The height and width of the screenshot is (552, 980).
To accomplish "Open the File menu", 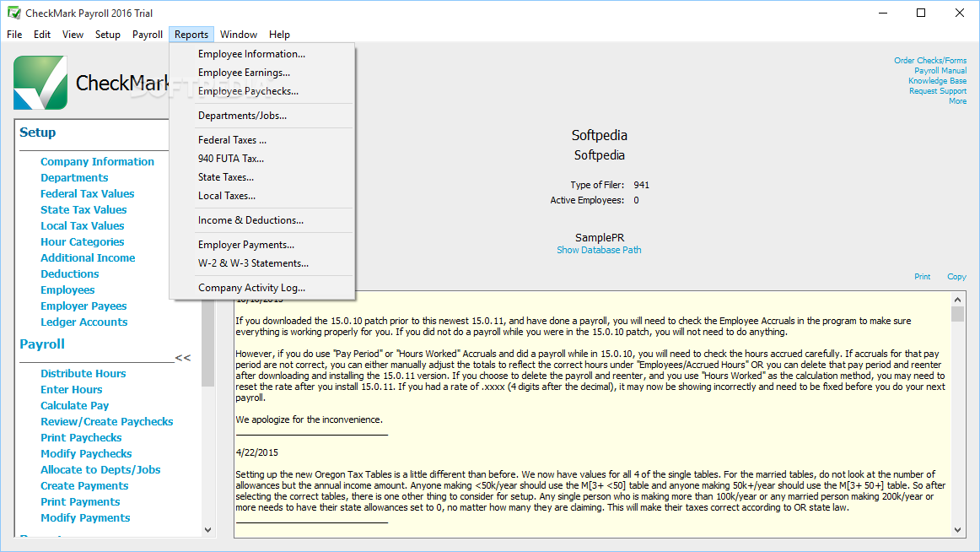I will 14,35.
